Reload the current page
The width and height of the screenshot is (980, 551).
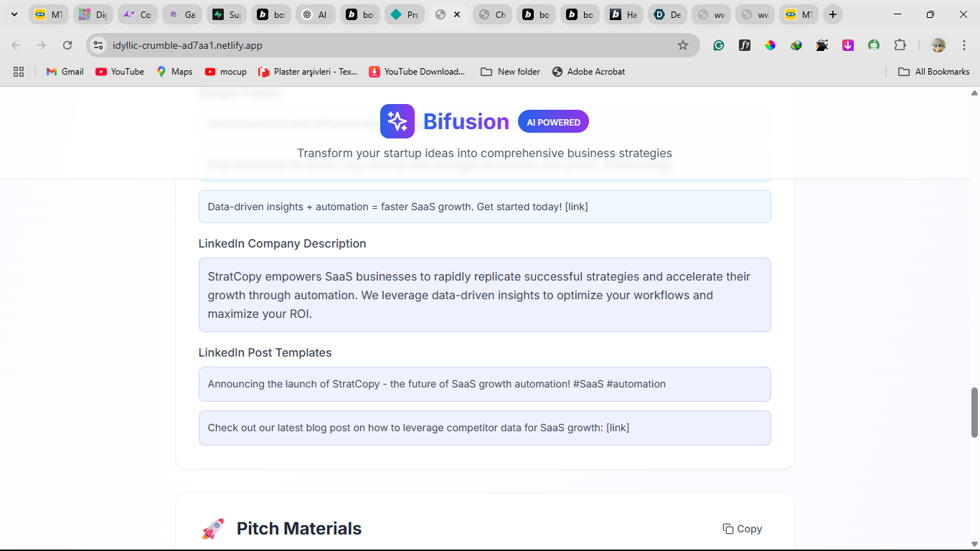click(x=67, y=45)
